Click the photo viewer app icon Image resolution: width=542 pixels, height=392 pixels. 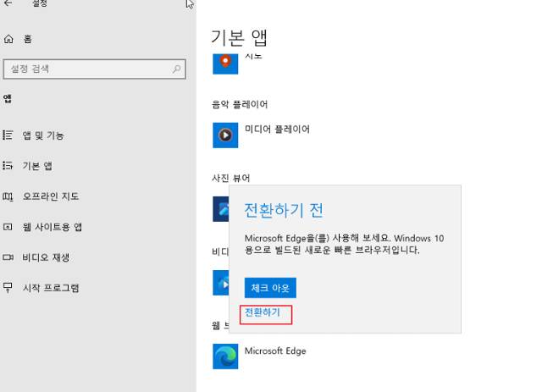pos(221,209)
